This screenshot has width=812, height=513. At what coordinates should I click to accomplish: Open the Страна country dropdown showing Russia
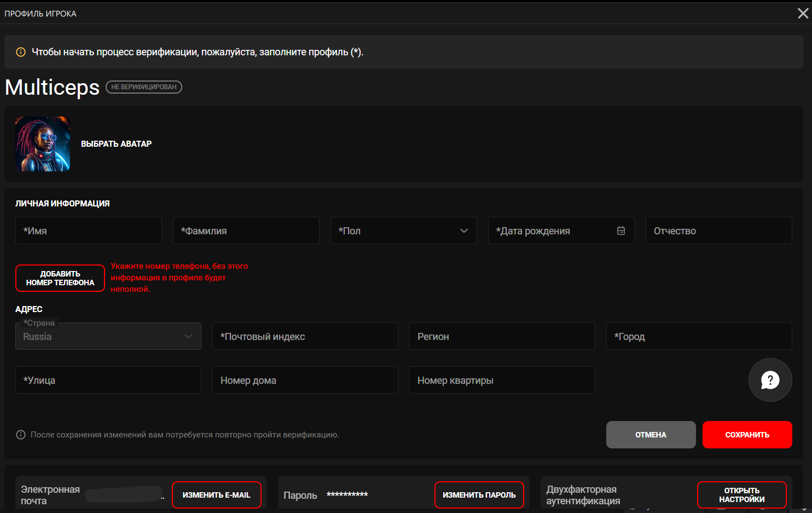108,336
